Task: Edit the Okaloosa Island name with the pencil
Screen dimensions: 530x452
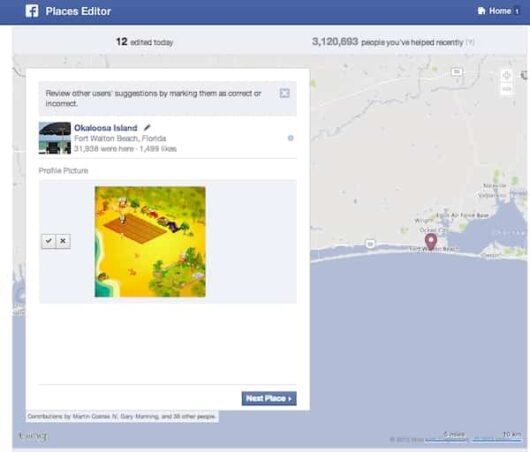Action: (x=147, y=127)
